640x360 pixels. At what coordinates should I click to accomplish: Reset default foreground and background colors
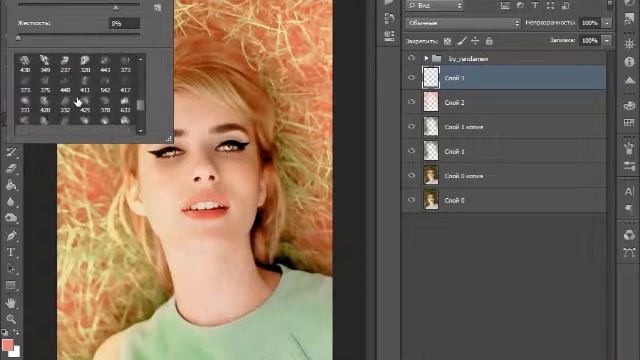[4, 332]
